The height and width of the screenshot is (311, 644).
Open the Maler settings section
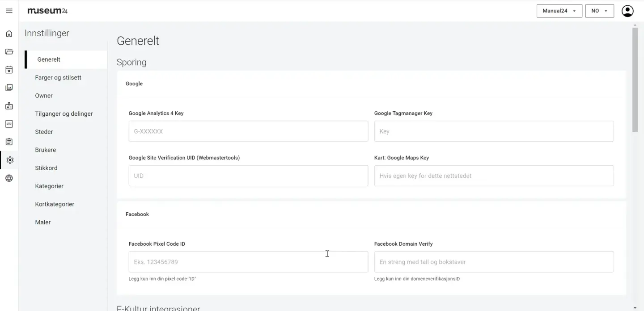43,223
